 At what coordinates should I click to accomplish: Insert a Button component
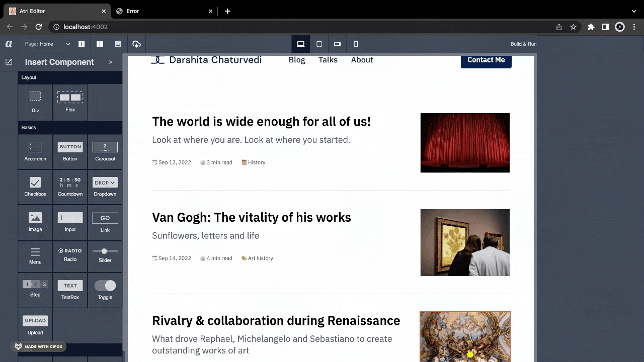coord(70,151)
